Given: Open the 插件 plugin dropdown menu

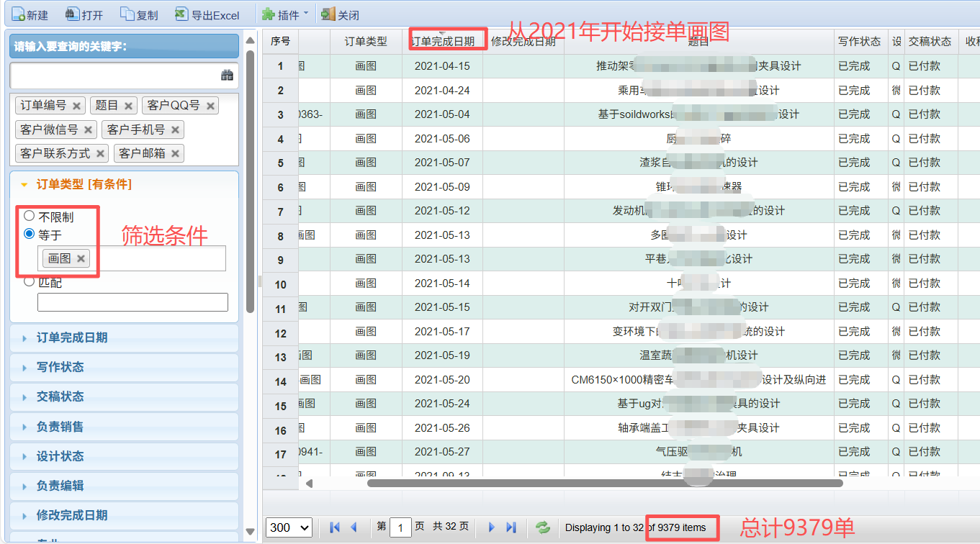Looking at the screenshot, I should [285, 14].
